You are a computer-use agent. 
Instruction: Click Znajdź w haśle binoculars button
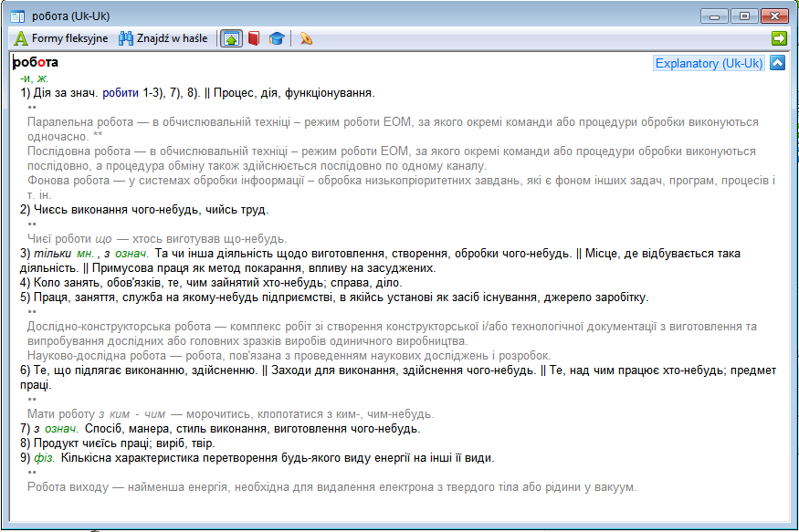pos(163,38)
